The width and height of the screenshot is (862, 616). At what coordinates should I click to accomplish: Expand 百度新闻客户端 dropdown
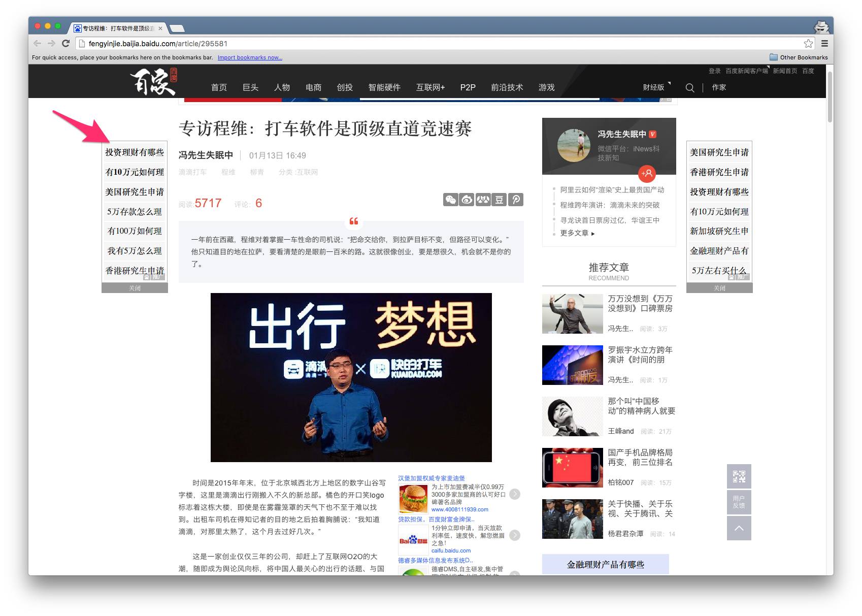(x=747, y=71)
